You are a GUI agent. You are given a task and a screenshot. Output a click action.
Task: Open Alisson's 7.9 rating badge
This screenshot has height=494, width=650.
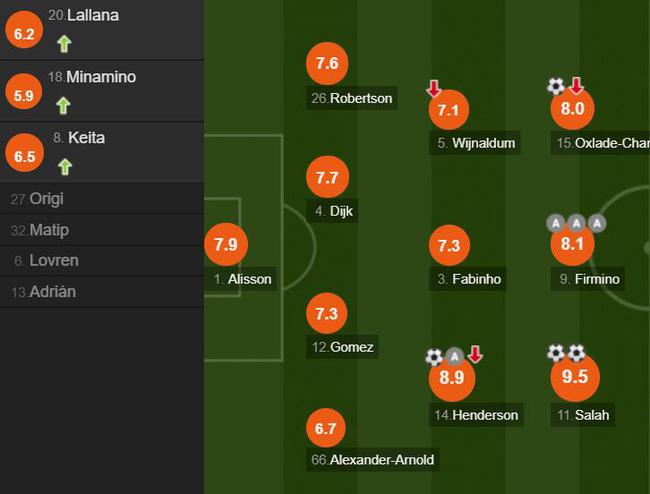[226, 245]
